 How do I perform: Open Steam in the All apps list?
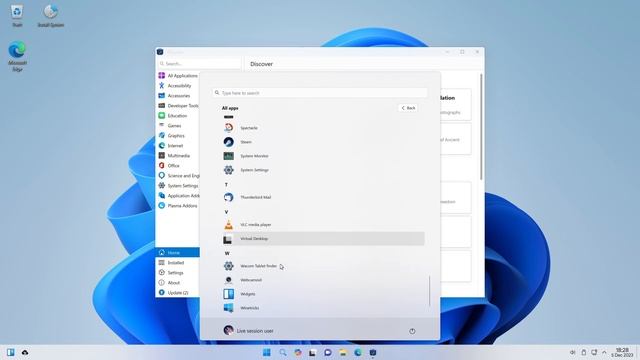pyautogui.click(x=323, y=142)
